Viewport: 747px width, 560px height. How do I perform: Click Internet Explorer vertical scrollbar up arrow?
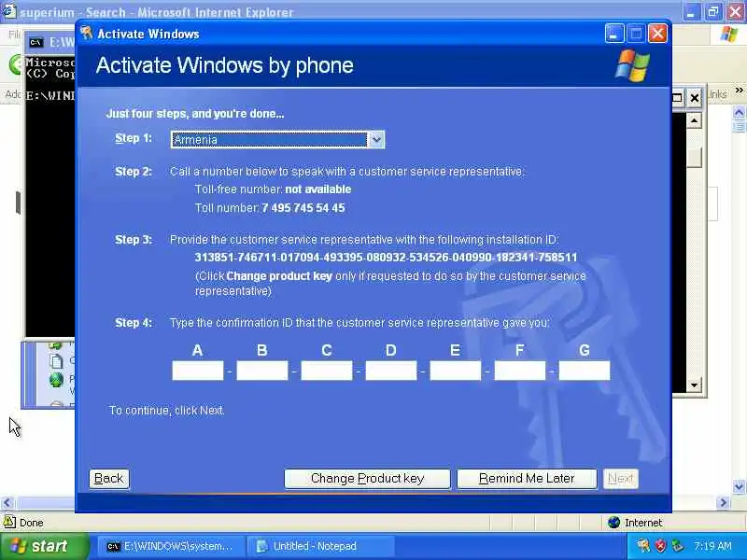(x=739, y=113)
